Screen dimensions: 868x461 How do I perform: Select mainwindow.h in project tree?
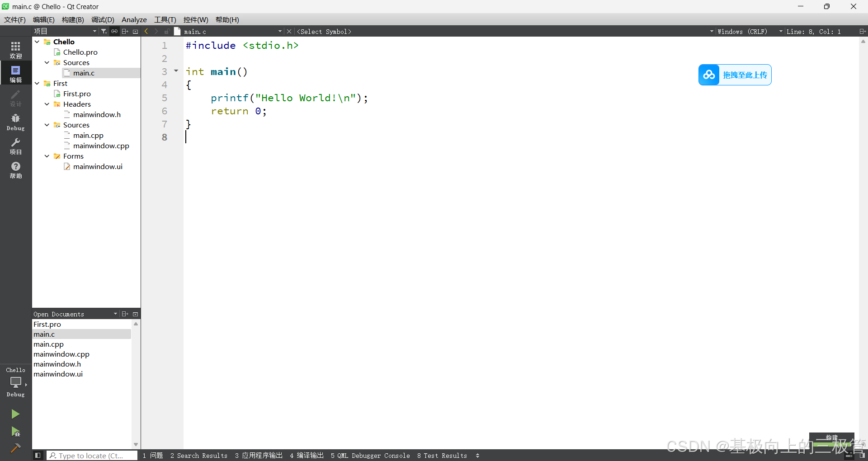pos(97,114)
